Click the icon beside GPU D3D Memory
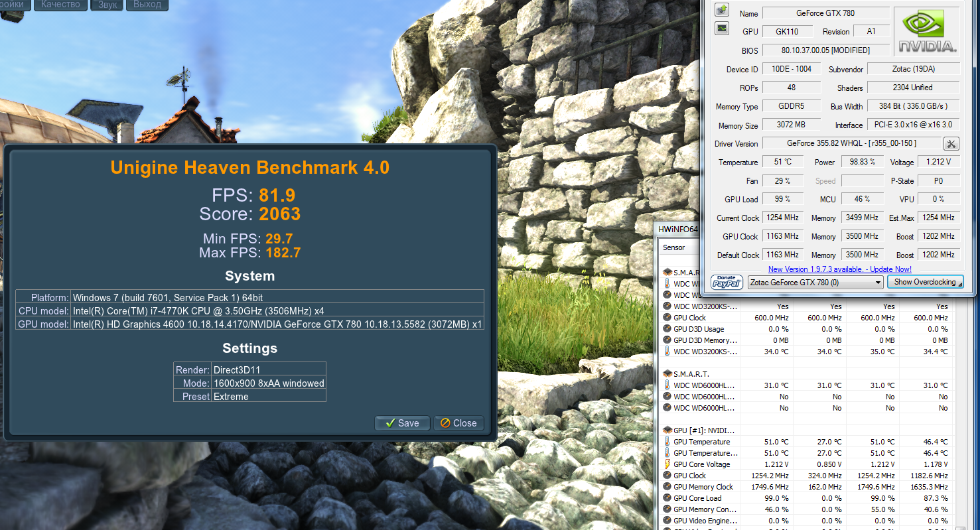 (x=667, y=340)
